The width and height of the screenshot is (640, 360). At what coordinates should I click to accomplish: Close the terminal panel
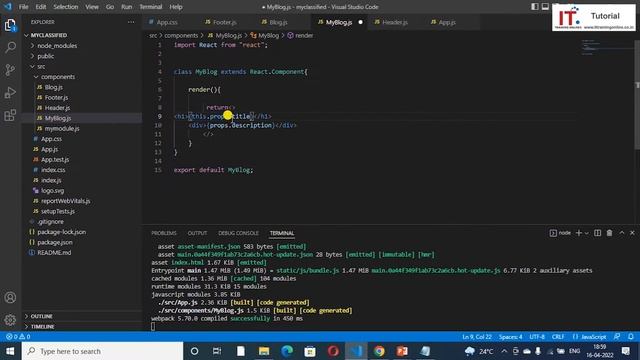(x=632, y=233)
